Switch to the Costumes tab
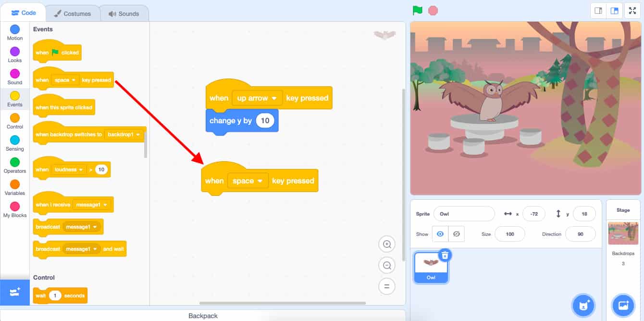 coord(72,13)
